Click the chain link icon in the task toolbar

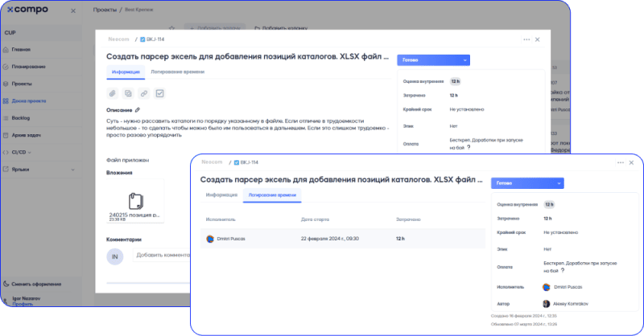pos(144,93)
